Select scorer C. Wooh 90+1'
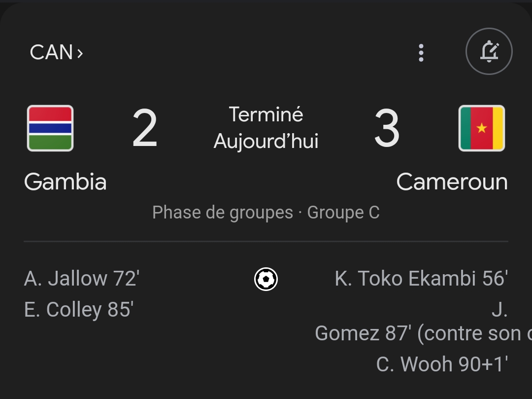The height and width of the screenshot is (399, 532). coord(442,364)
